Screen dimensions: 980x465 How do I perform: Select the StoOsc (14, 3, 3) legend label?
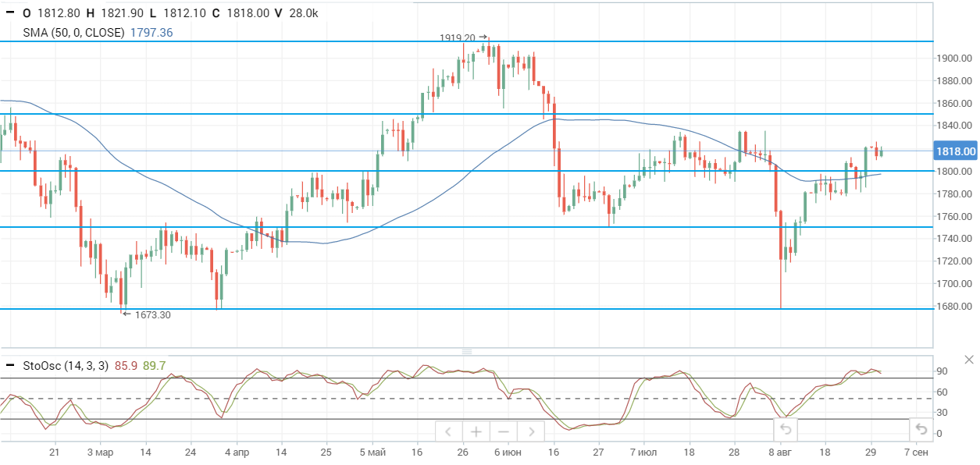[x=66, y=365]
